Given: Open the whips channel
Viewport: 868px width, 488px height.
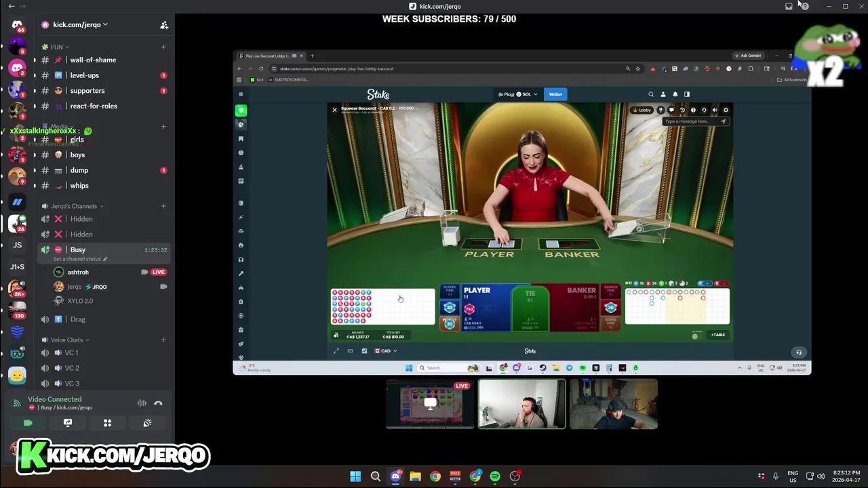Looking at the screenshot, I should point(102,186).
